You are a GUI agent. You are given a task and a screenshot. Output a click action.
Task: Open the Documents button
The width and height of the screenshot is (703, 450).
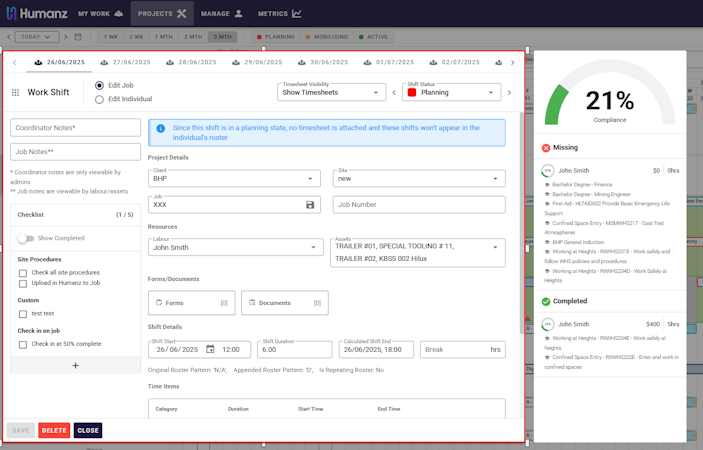[x=285, y=303]
